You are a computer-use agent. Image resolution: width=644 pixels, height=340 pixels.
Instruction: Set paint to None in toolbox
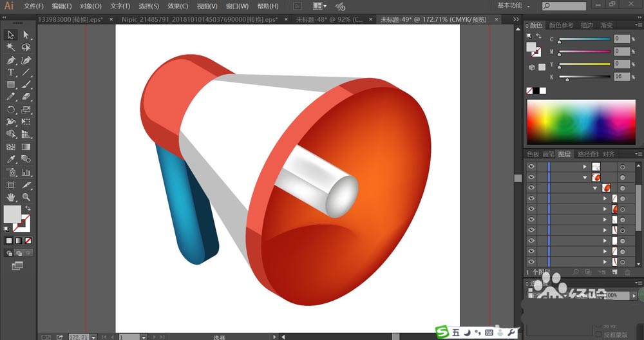(28, 241)
